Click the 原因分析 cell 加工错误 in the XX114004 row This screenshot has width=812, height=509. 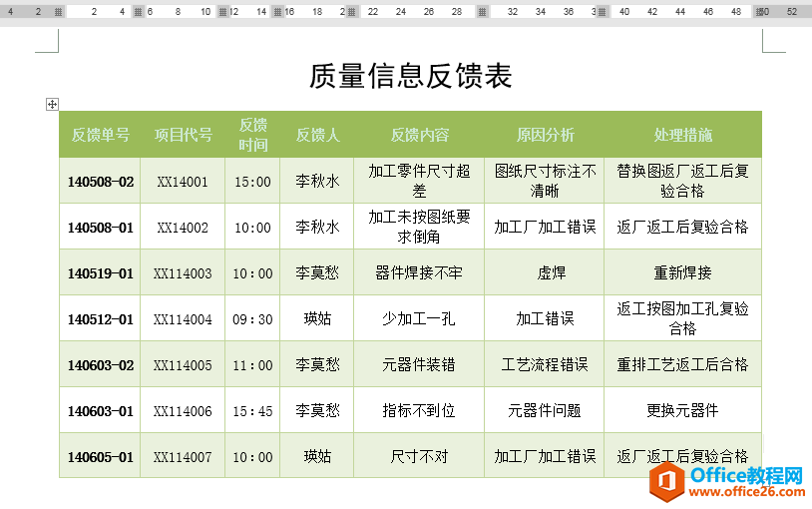coord(545,318)
